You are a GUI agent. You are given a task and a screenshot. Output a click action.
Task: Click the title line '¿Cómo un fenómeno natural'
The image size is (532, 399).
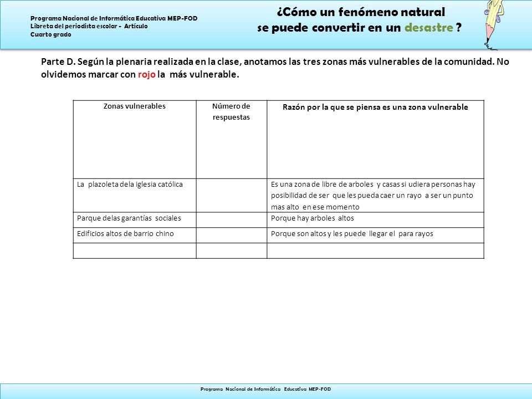click(x=361, y=12)
